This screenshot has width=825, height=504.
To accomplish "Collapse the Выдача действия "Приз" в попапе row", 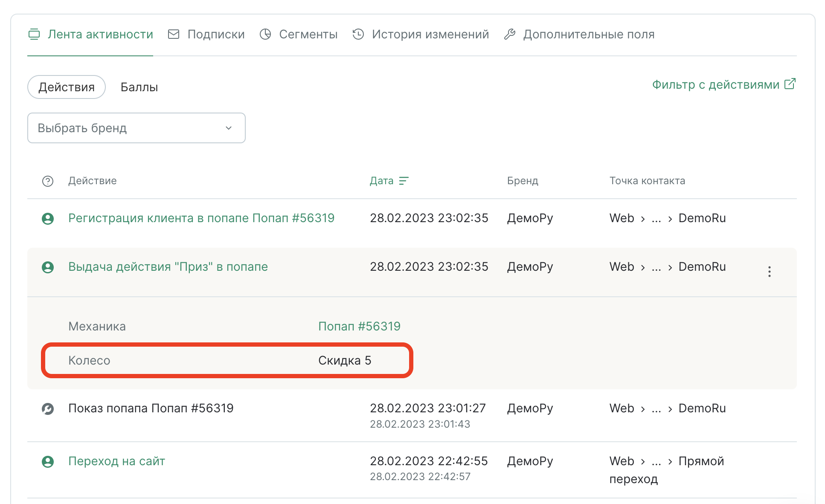I will [x=168, y=266].
